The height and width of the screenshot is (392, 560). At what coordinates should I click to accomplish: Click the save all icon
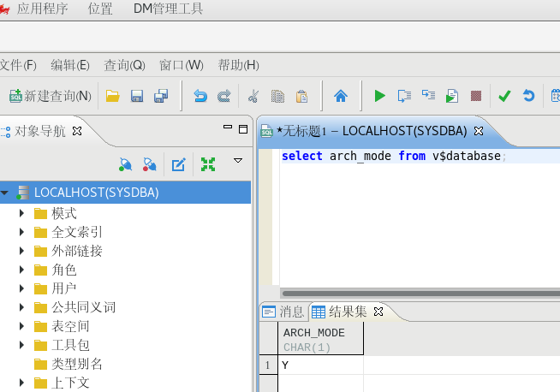pyautogui.click(x=161, y=96)
